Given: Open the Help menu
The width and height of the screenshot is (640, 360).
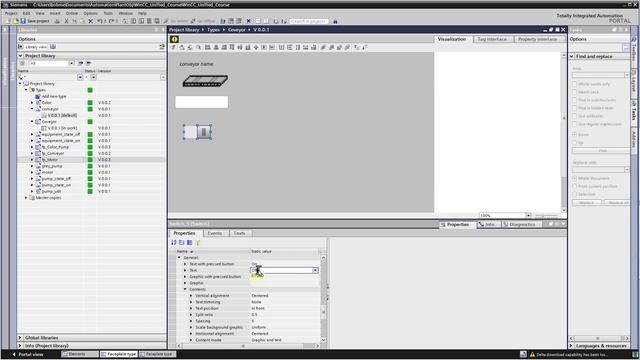Looking at the screenshot, I should coord(142,13).
